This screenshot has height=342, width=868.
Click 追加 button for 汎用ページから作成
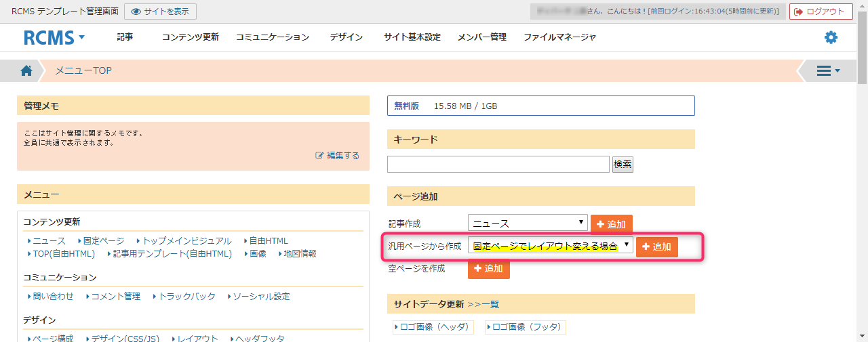(x=656, y=247)
